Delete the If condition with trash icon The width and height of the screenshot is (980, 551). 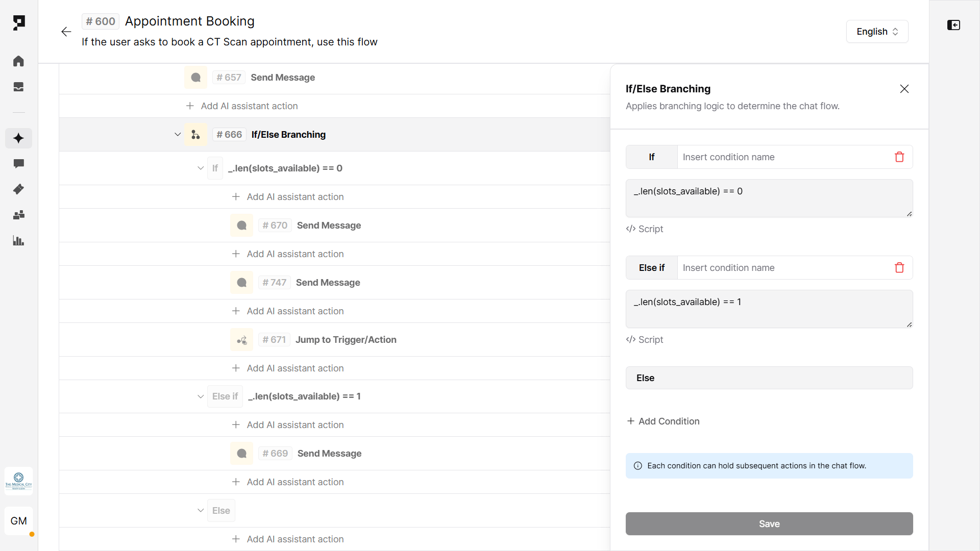(x=899, y=157)
